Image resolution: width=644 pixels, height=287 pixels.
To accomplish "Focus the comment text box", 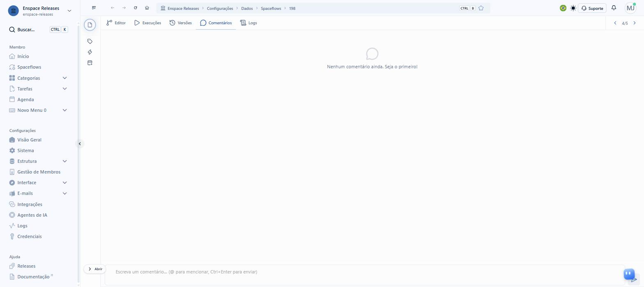I will [365, 274].
